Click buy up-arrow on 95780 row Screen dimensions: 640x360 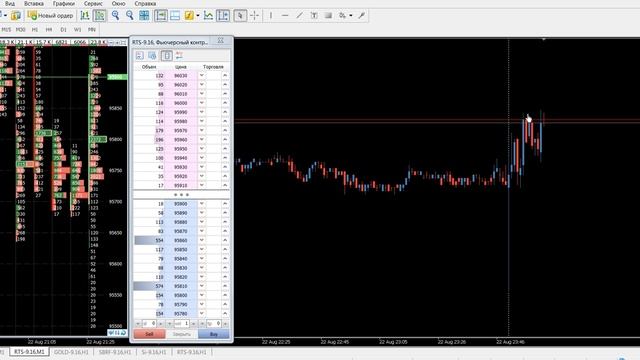tap(225, 313)
